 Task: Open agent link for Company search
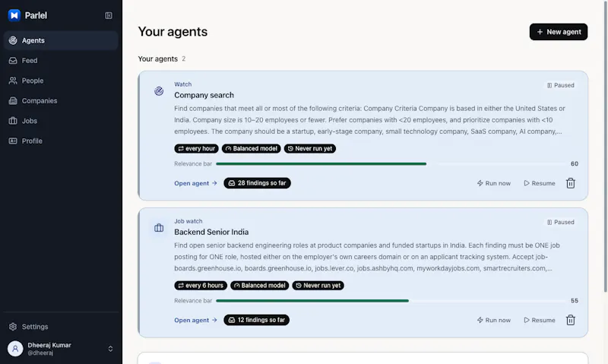[195, 183]
